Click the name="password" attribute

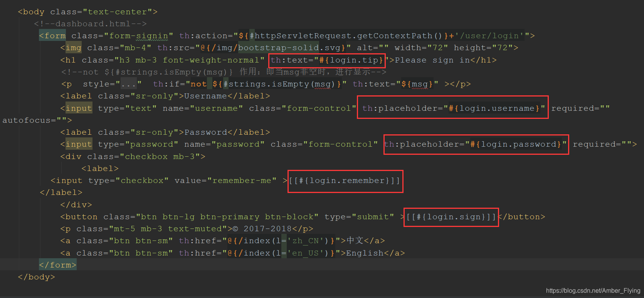[224, 144]
